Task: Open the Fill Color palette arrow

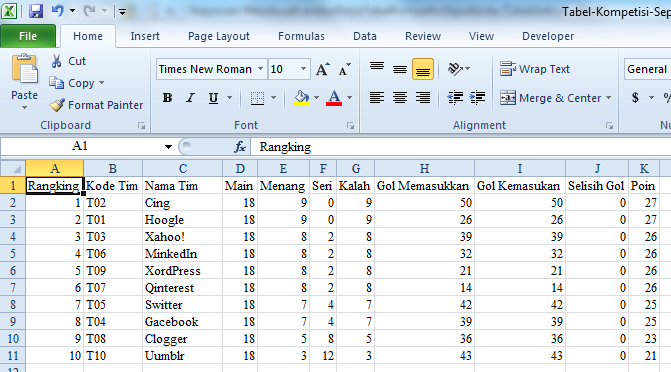Action: (x=316, y=98)
